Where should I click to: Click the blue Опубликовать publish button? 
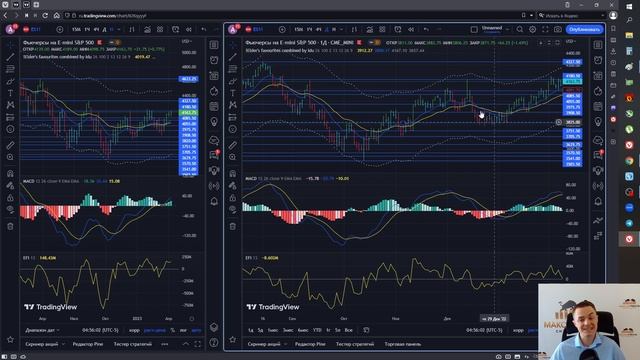(584, 29)
